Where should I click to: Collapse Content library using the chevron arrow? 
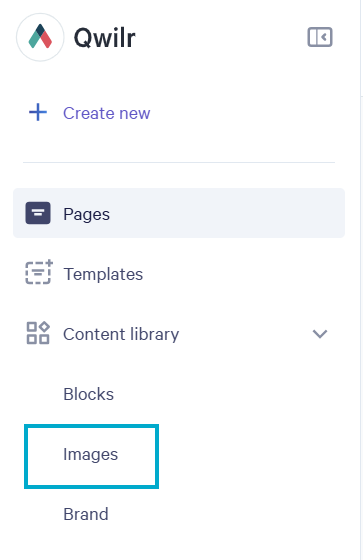(320, 334)
